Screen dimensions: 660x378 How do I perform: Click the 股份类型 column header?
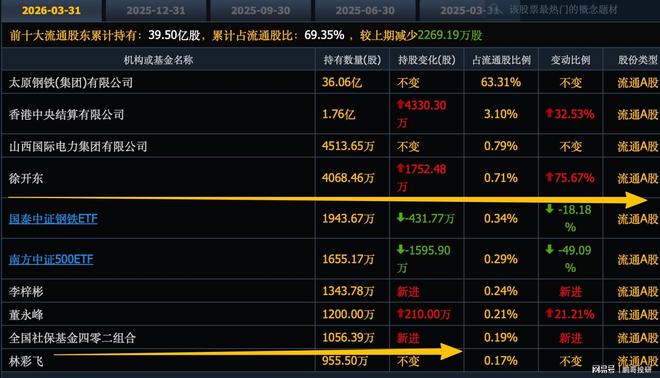[637, 60]
